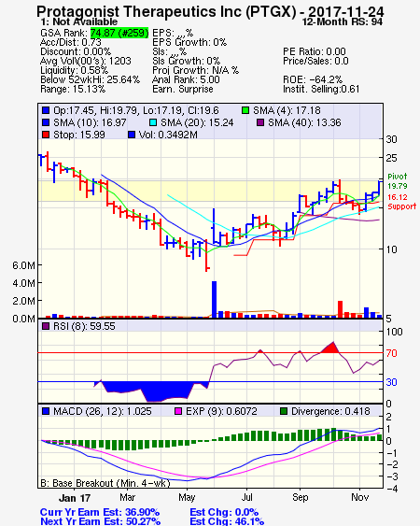
Task: Click the Pivot 19.79 label
Action: point(398,181)
